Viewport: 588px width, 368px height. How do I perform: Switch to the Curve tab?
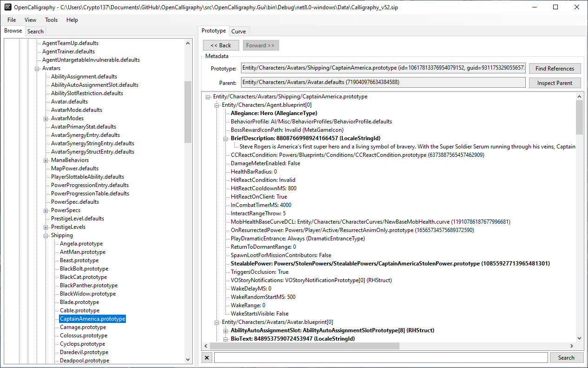pos(239,32)
